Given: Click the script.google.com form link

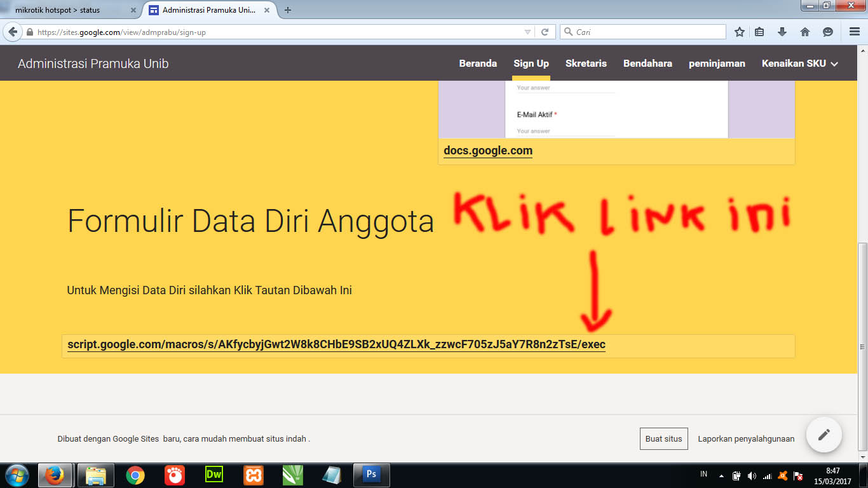Looking at the screenshot, I should coord(336,345).
